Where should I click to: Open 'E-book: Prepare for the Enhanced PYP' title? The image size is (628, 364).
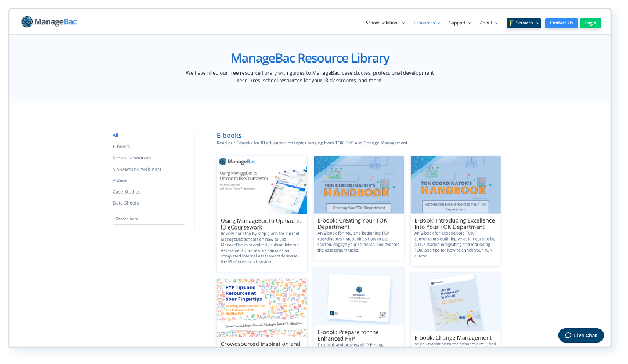pos(348,335)
